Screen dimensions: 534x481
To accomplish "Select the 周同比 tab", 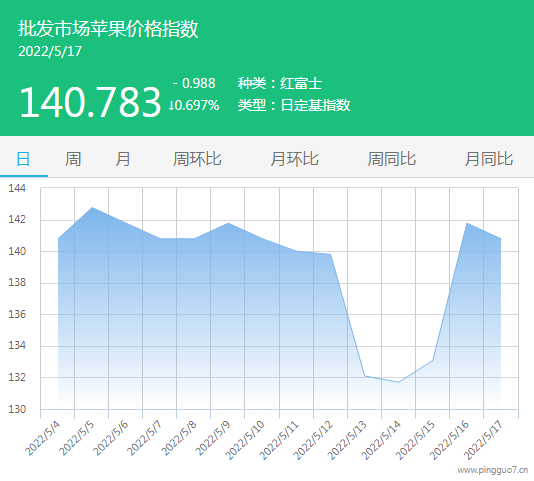I will [x=392, y=159].
